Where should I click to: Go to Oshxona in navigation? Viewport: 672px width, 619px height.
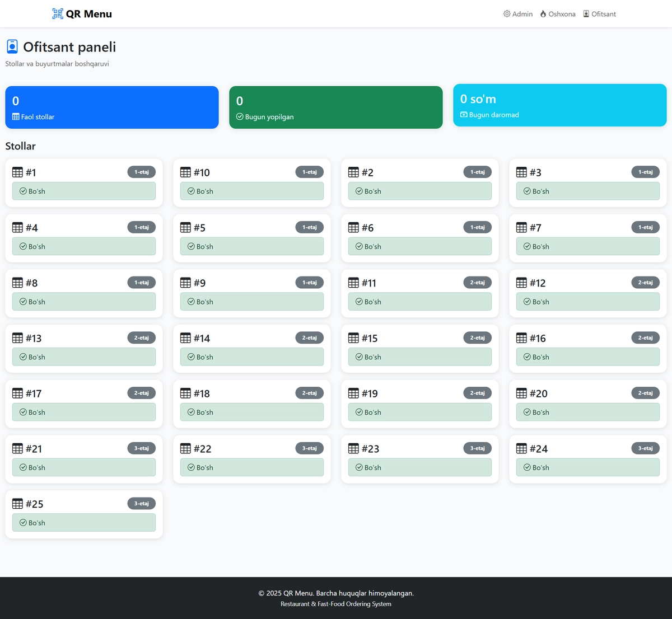pyautogui.click(x=558, y=14)
